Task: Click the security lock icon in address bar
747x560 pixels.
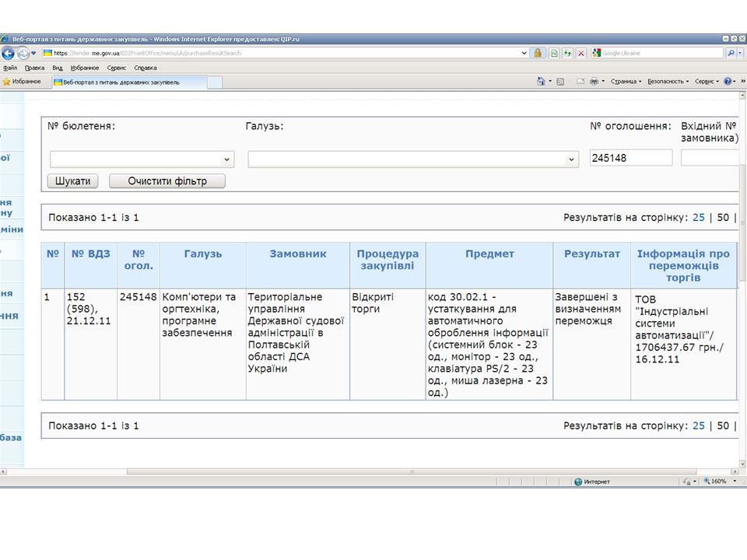Action: pos(537,53)
